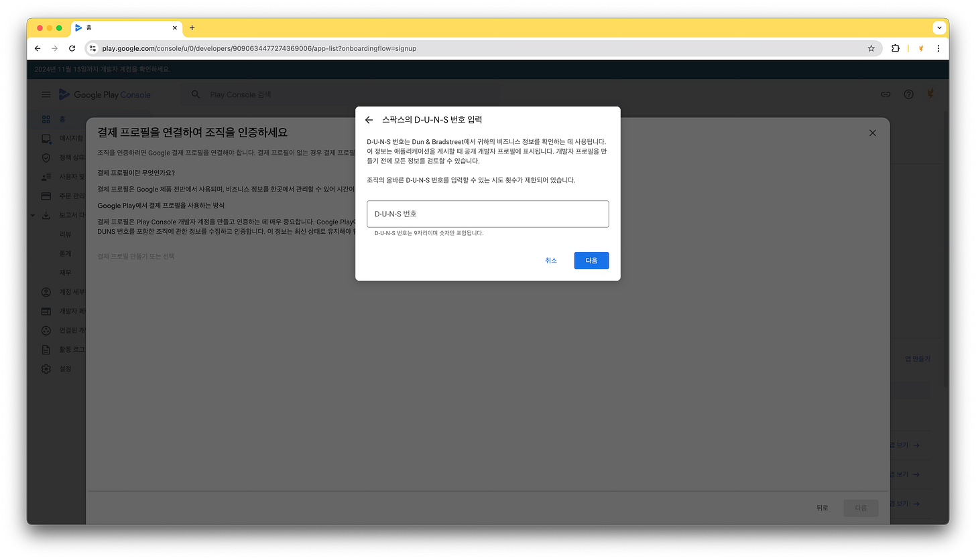Viewport: 976px width, 560px height.
Task: Open the developer page icon in the sidebar
Action: (x=46, y=311)
